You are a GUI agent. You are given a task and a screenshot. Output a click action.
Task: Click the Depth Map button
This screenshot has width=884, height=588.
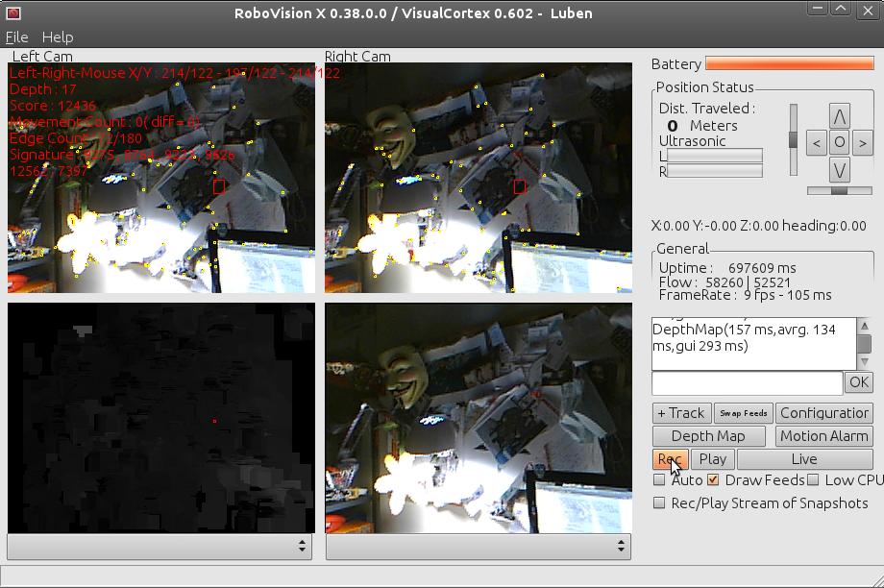tap(709, 436)
